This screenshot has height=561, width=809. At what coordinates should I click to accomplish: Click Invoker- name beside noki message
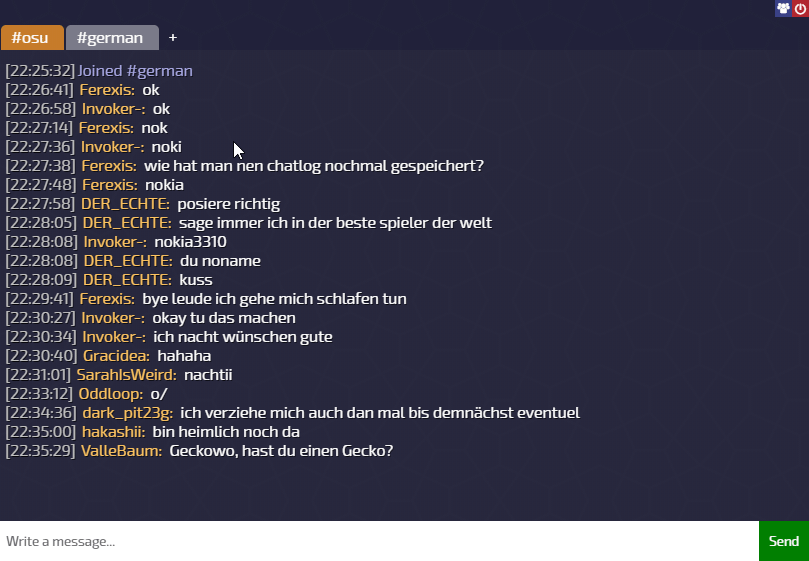pyautogui.click(x=112, y=147)
